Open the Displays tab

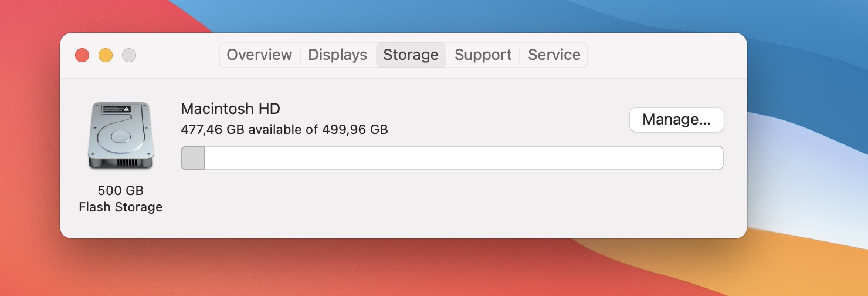[x=338, y=55]
